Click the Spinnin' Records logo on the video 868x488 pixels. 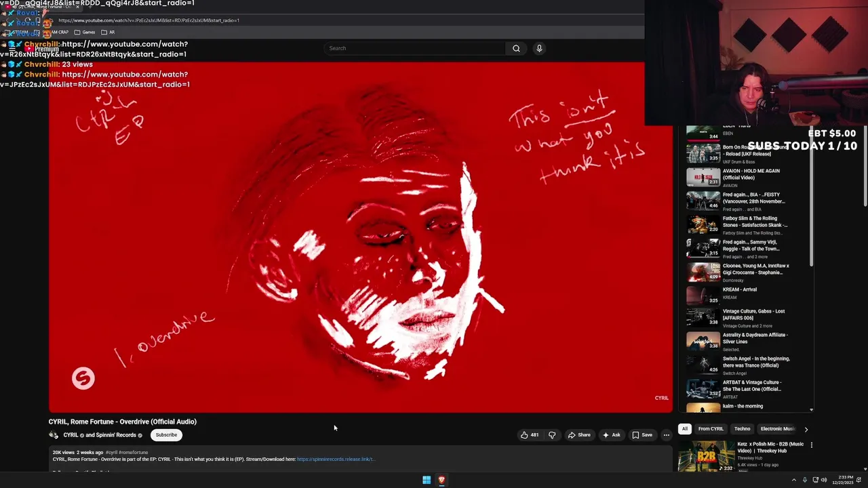[83, 378]
